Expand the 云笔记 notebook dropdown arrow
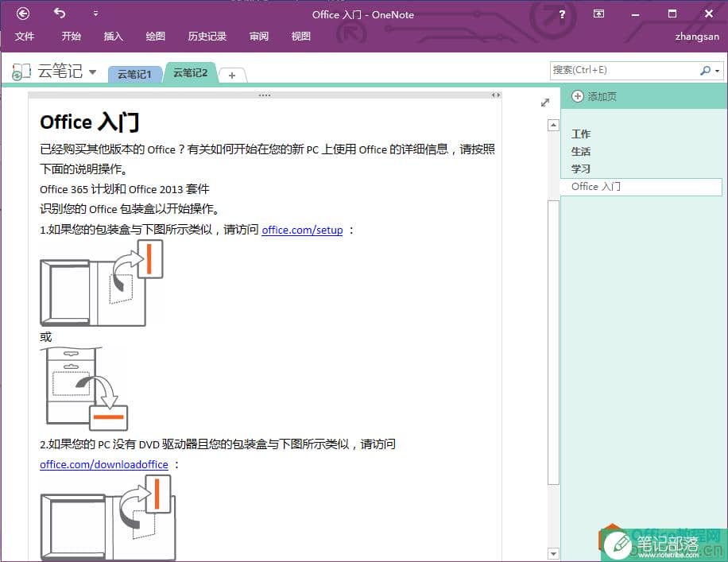 click(x=92, y=72)
